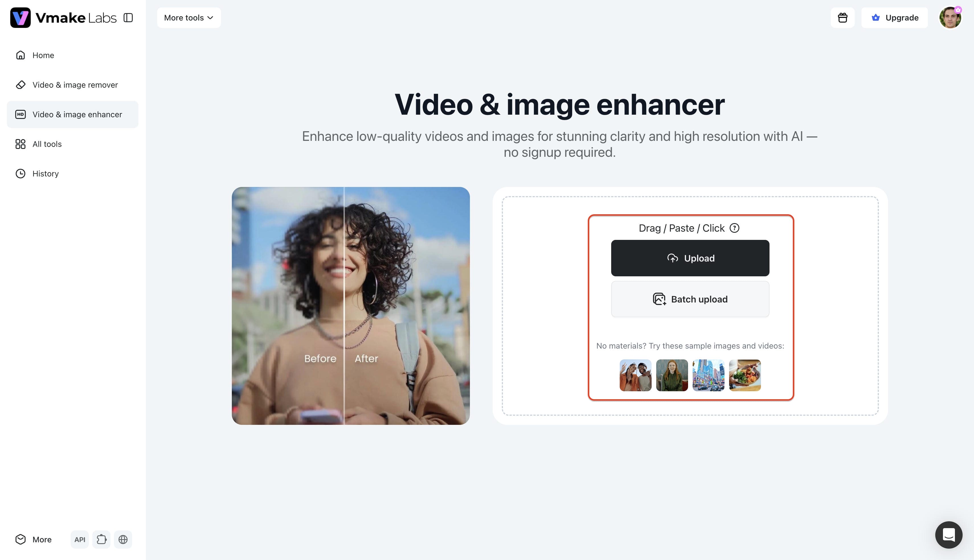This screenshot has width=974, height=560.
Task: Open the chat support bubble
Action: pyautogui.click(x=949, y=535)
